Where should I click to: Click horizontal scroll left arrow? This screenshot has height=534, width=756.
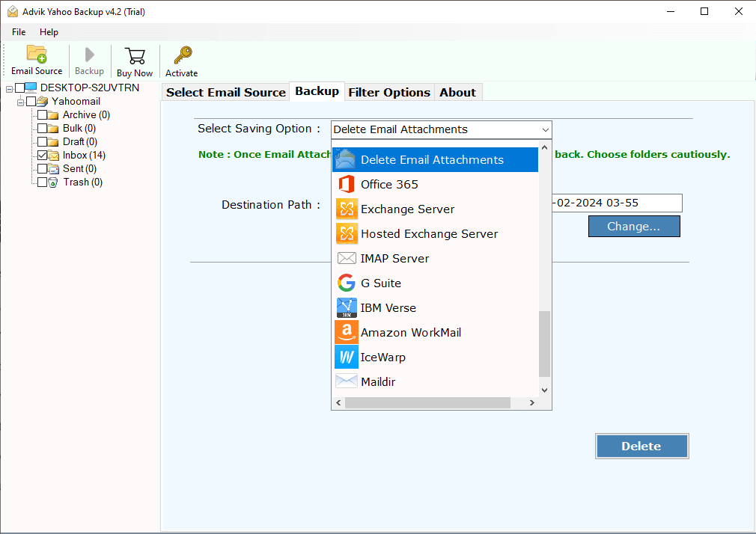[x=338, y=402]
